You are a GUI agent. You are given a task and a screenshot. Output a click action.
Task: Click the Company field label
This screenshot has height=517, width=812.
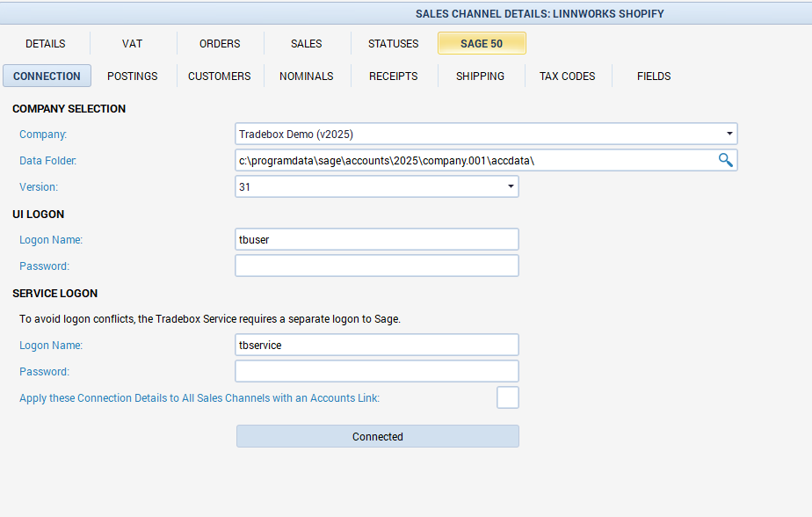coord(43,135)
